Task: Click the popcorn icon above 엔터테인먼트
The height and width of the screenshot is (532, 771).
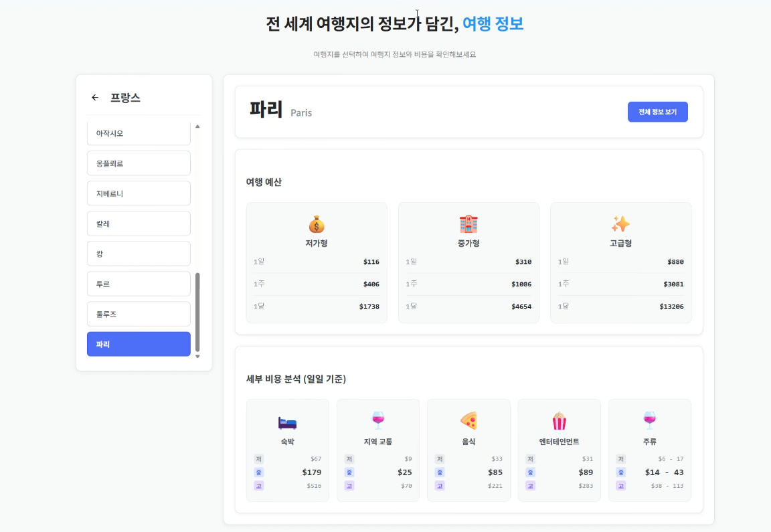Action: tap(559, 421)
